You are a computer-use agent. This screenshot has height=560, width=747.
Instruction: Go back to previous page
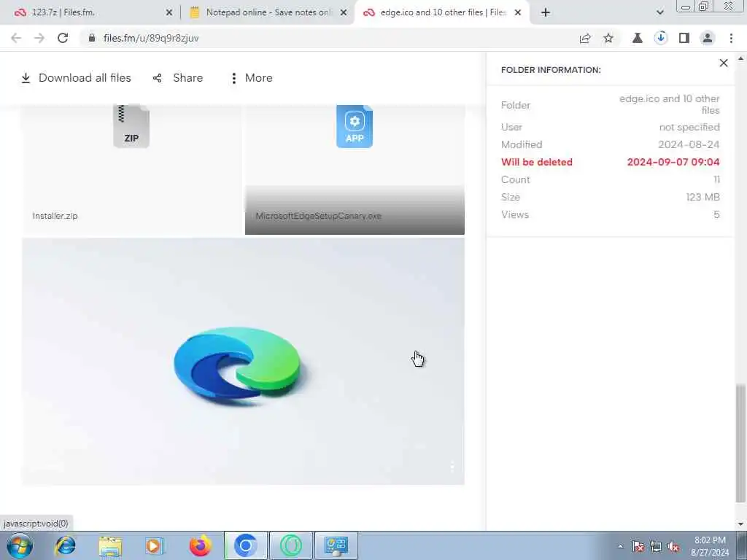tap(16, 38)
